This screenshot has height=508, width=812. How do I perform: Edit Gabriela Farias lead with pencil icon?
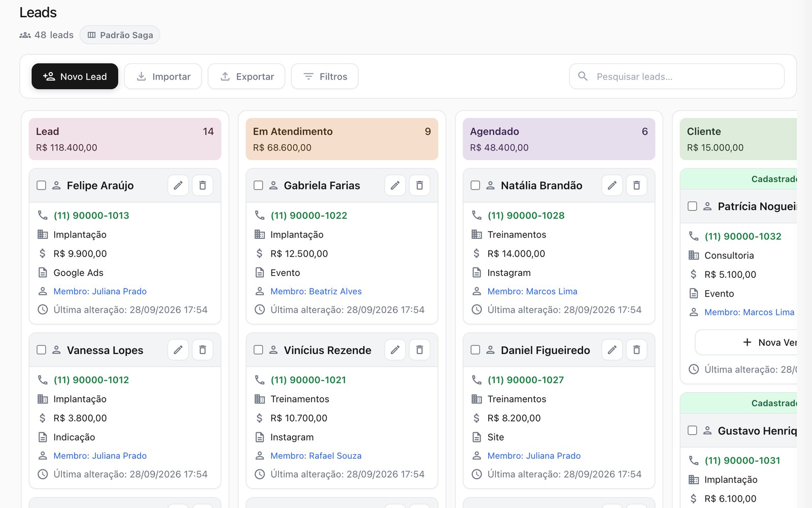395,185
